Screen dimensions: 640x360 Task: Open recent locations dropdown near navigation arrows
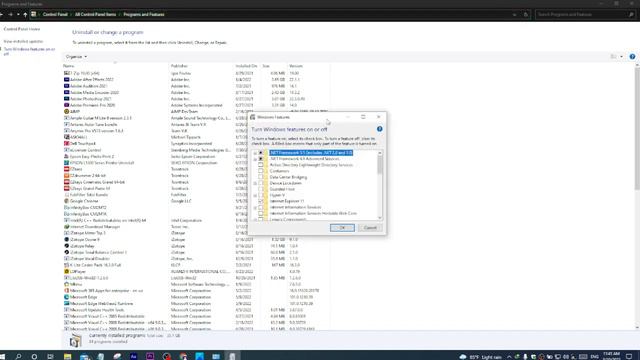pos(18,14)
